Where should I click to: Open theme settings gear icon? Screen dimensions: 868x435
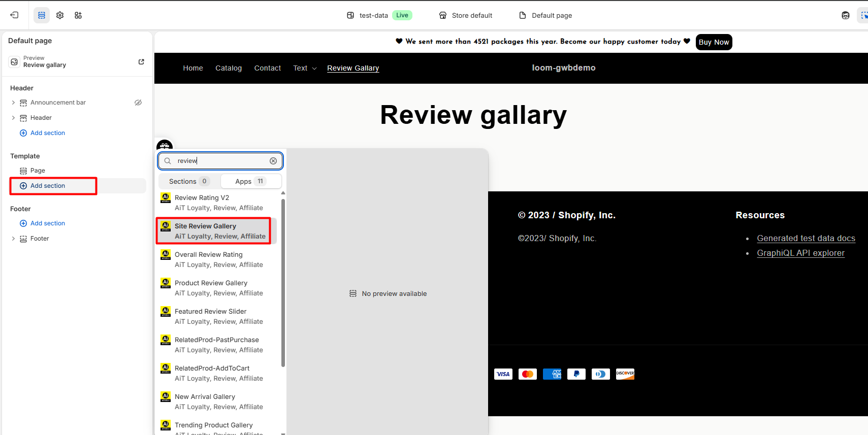pos(60,15)
